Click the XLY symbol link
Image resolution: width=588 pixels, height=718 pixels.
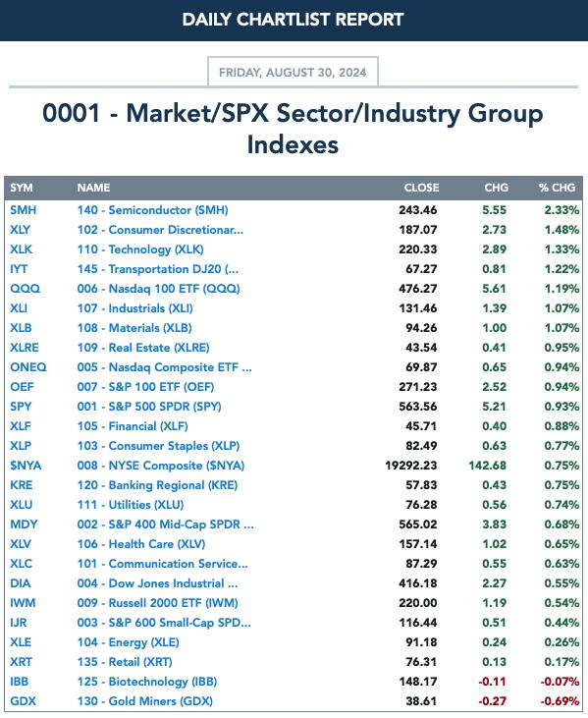coord(21,230)
